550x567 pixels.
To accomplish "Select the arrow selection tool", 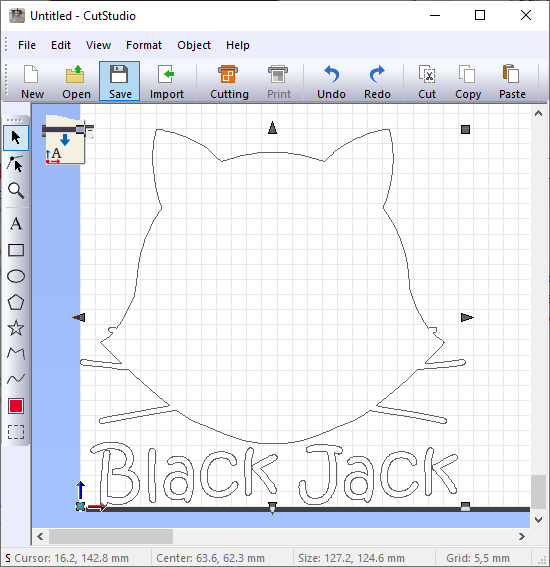I will [x=16, y=138].
